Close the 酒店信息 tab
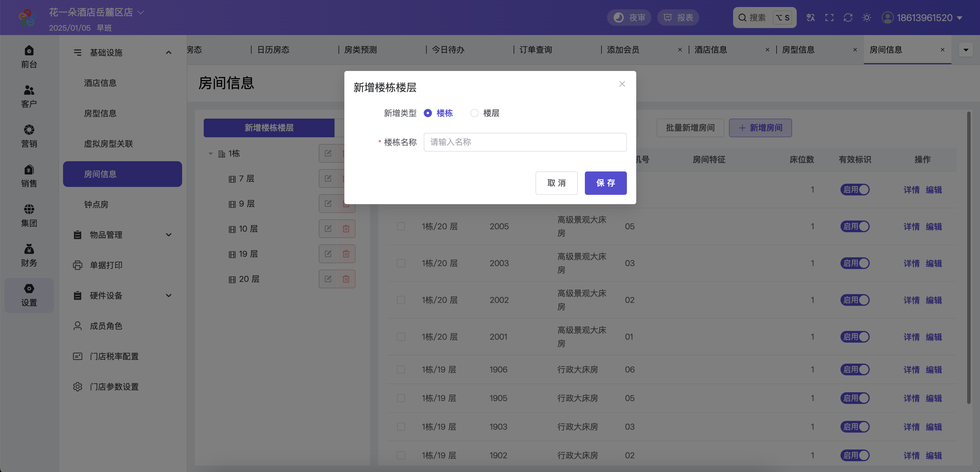Image resolution: width=980 pixels, height=472 pixels. pyautogui.click(x=767, y=49)
